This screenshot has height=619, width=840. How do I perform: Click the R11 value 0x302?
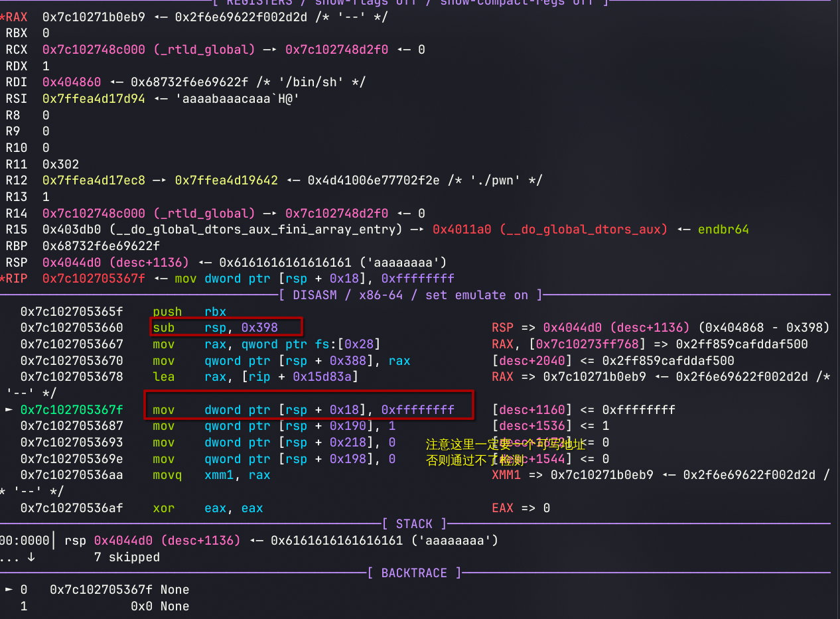pos(60,165)
